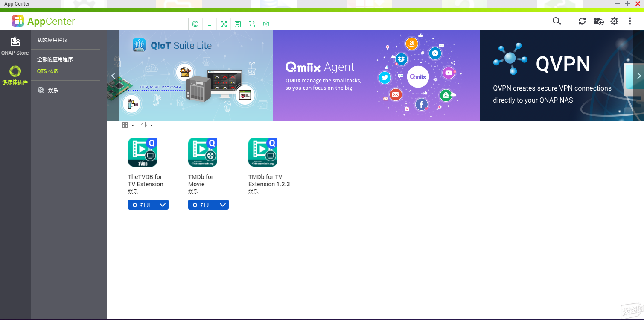Image resolution: width=644 pixels, height=320 pixels.
Task: Click the floppy disk save icon
Action: coord(238,24)
